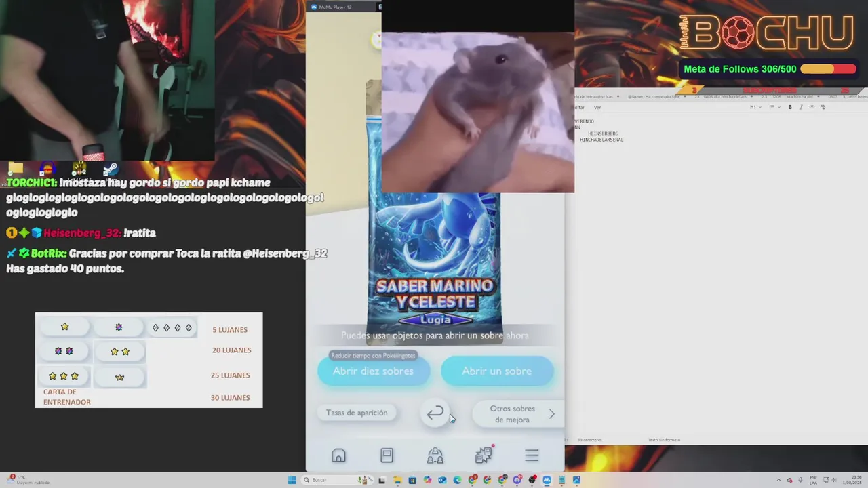The width and height of the screenshot is (868, 488).
Task: Click the taskbar Buscar search box
Action: click(x=337, y=480)
